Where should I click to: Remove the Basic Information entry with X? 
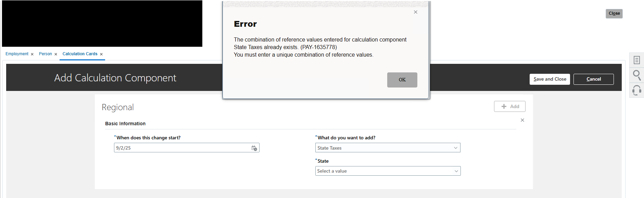click(522, 120)
